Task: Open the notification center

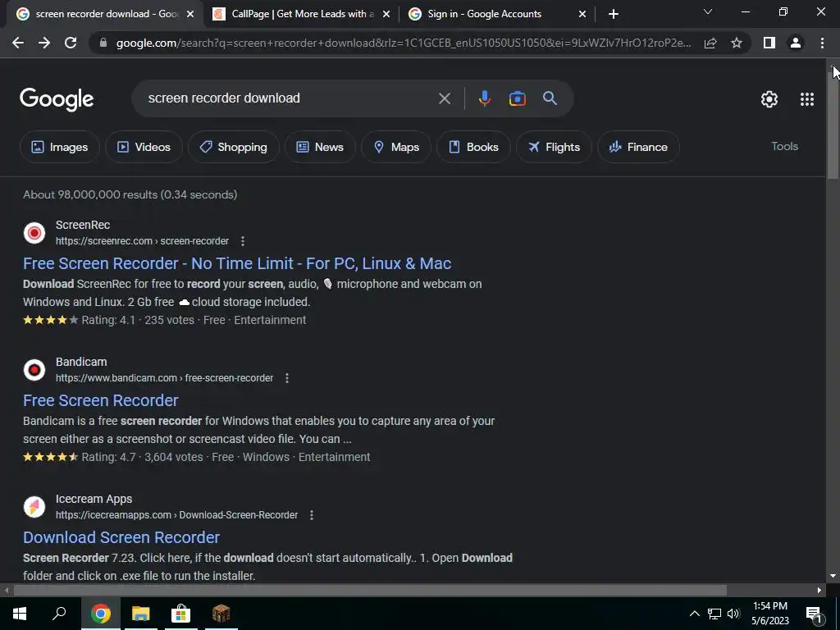Action: coord(814,614)
